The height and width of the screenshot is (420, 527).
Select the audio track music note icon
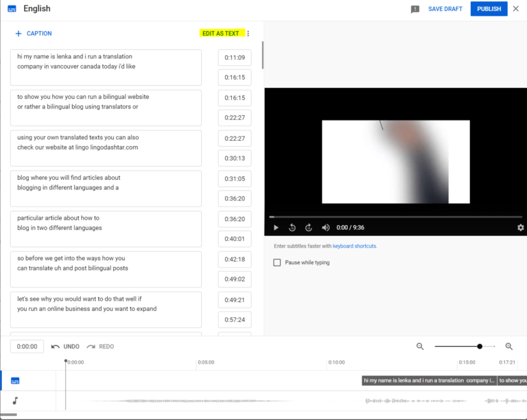tap(15, 401)
